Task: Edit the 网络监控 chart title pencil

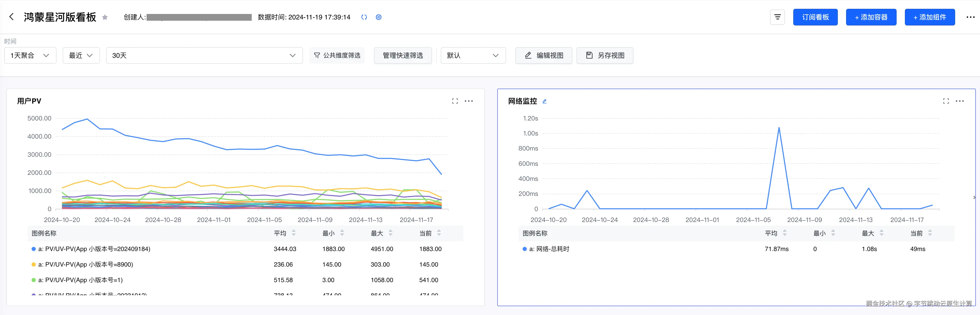Action: coord(544,101)
